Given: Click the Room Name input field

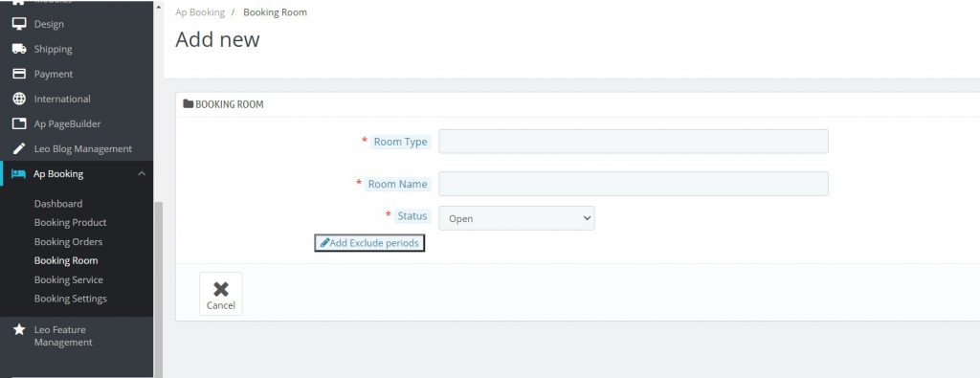Looking at the screenshot, I should click(x=634, y=184).
